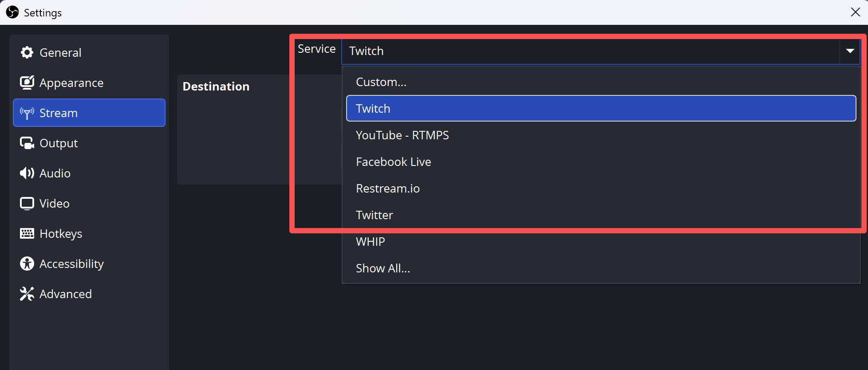Select the Stream settings tab
This screenshot has width=868, height=370.
click(x=89, y=113)
